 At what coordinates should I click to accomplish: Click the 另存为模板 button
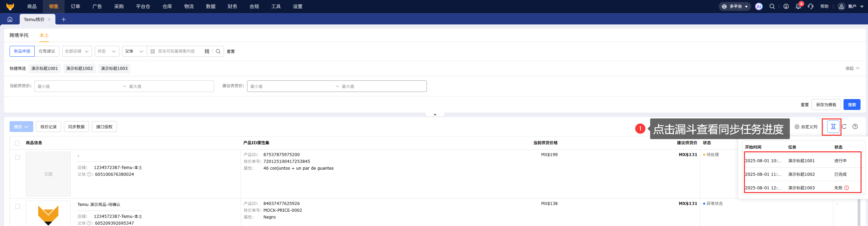click(x=826, y=105)
